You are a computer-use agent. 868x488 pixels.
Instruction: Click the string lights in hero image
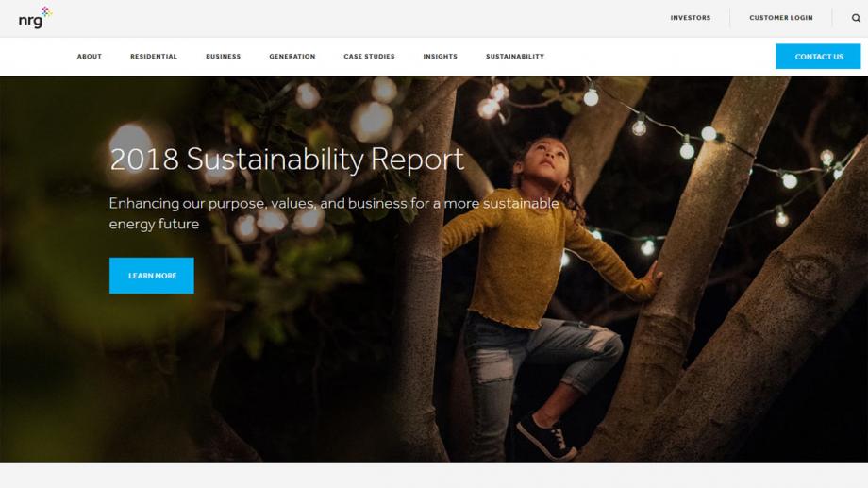tap(687, 149)
